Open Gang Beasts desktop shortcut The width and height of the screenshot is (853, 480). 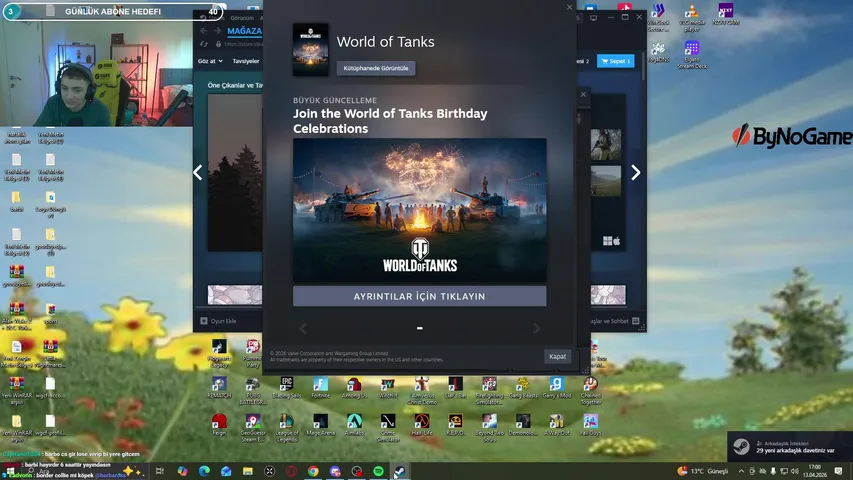523,388
